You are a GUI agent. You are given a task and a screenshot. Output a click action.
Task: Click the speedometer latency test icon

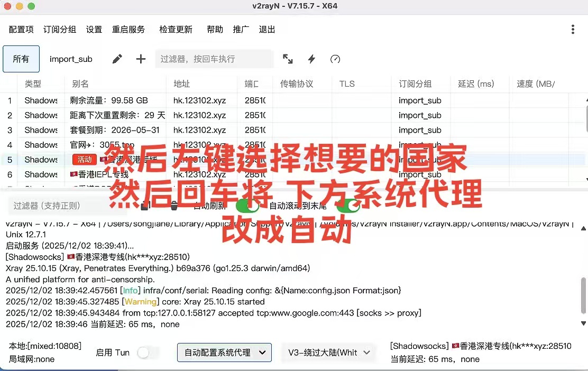tap(335, 59)
